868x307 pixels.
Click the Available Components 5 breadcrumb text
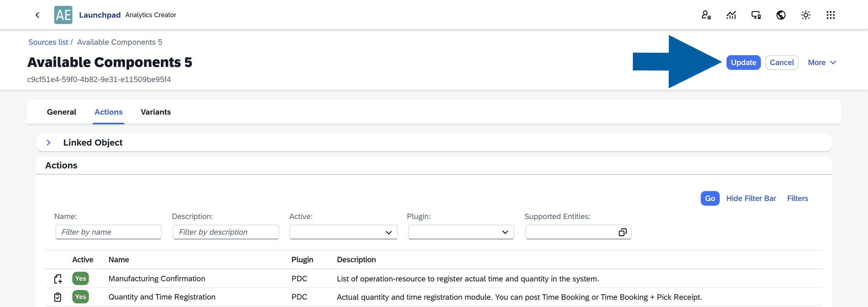tap(120, 42)
